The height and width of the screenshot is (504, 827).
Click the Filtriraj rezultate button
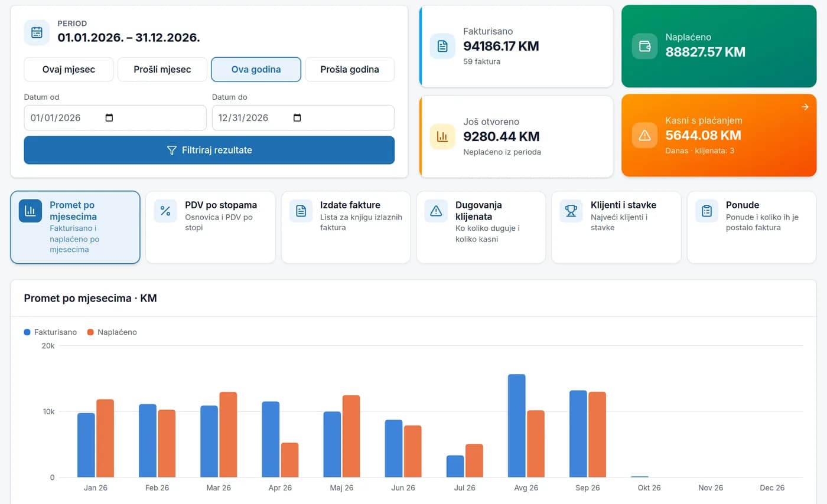click(209, 150)
